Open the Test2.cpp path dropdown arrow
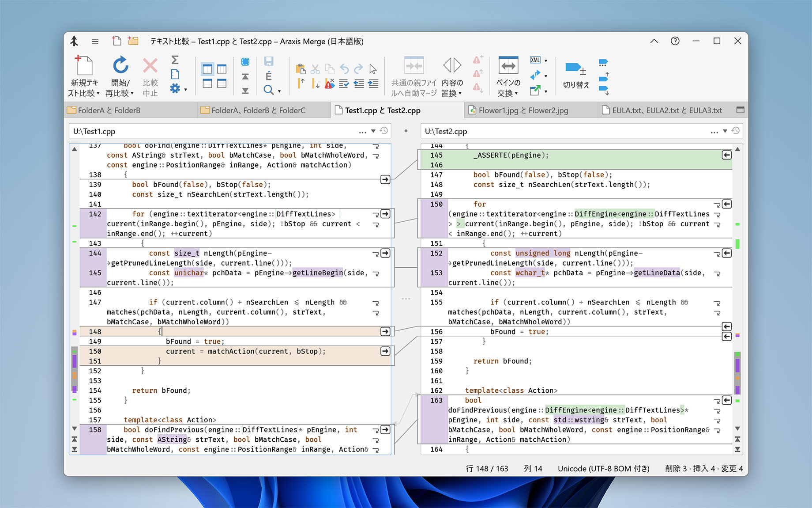The width and height of the screenshot is (812, 508). [724, 131]
